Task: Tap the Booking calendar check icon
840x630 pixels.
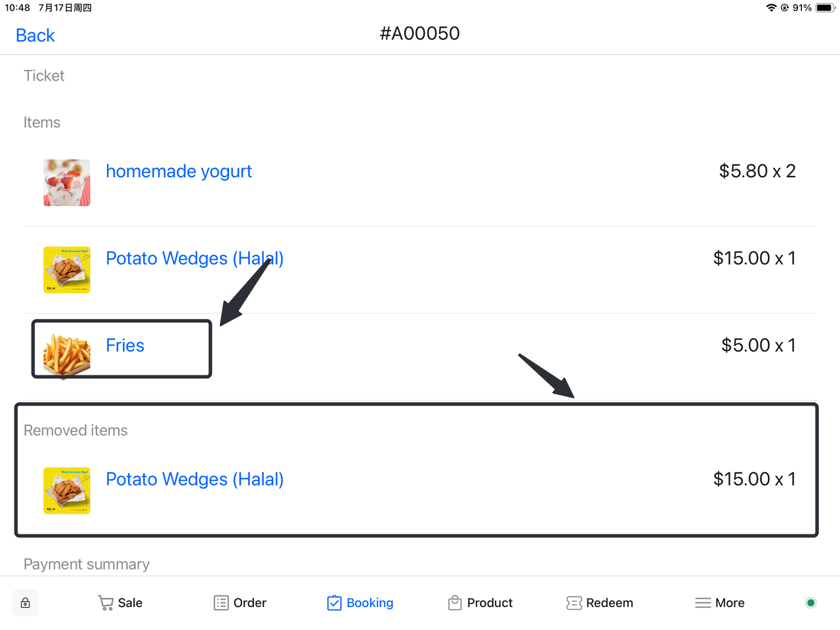Action: [334, 602]
